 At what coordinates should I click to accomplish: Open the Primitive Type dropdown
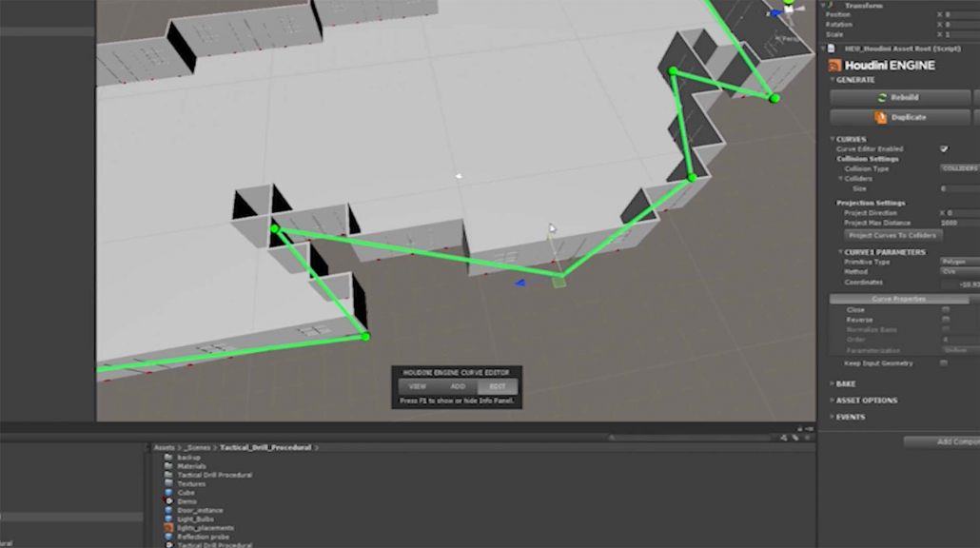coord(959,261)
